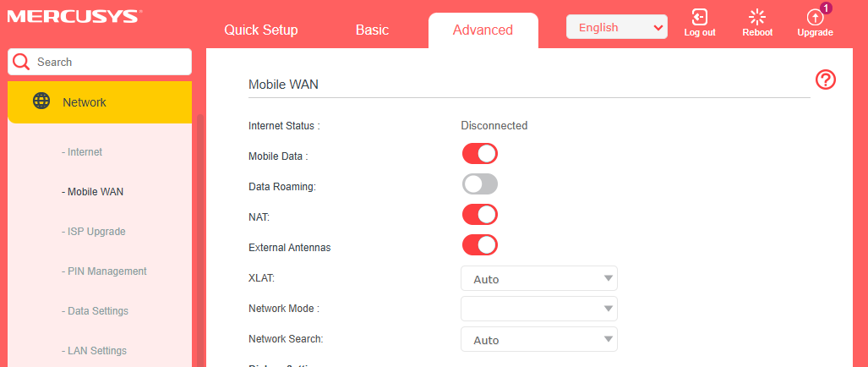The width and height of the screenshot is (868, 367).
Task: Click the MERCUSYS logo
Action: (74, 15)
